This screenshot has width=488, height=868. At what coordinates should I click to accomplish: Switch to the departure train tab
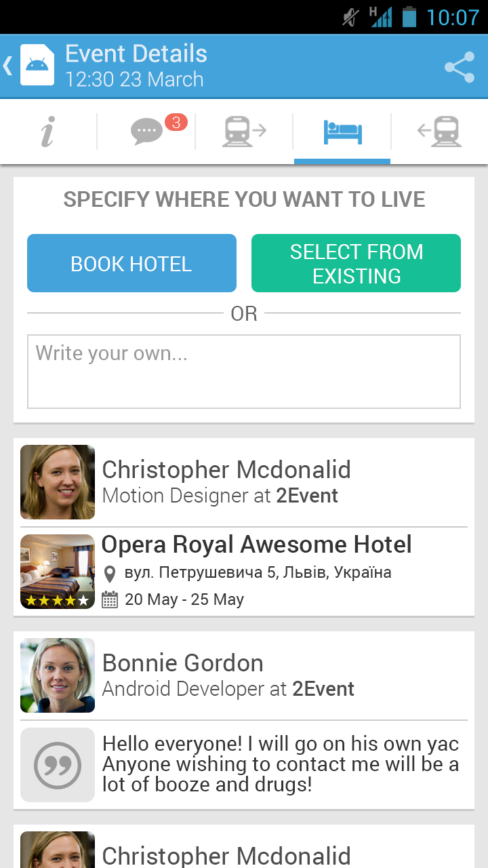click(244, 131)
